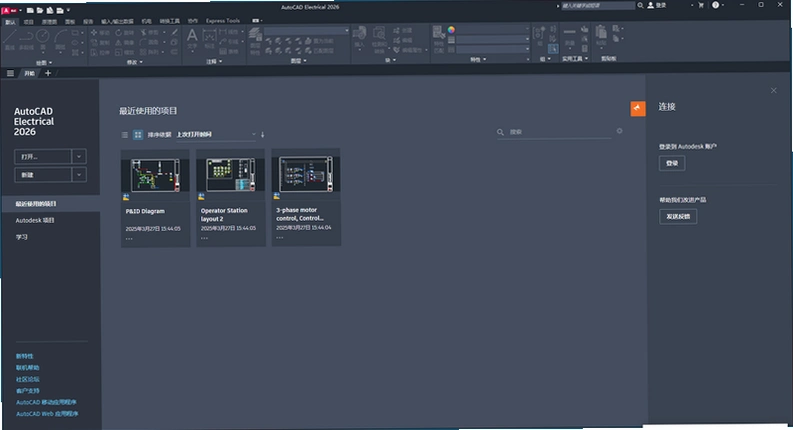This screenshot has width=793, height=430.
Task: Select Autodesk 项目 in sidebar
Action: pyautogui.click(x=35, y=221)
